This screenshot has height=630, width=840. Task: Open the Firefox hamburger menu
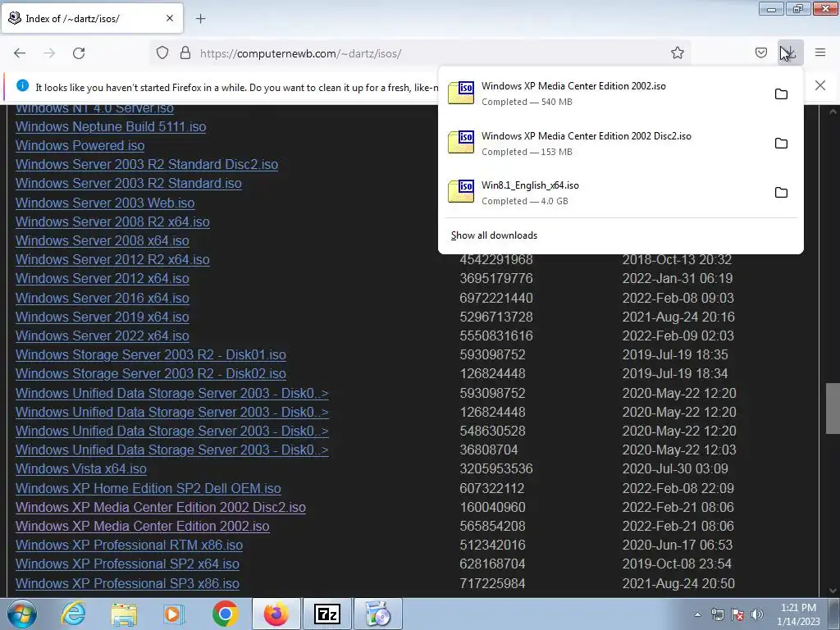[x=820, y=52]
